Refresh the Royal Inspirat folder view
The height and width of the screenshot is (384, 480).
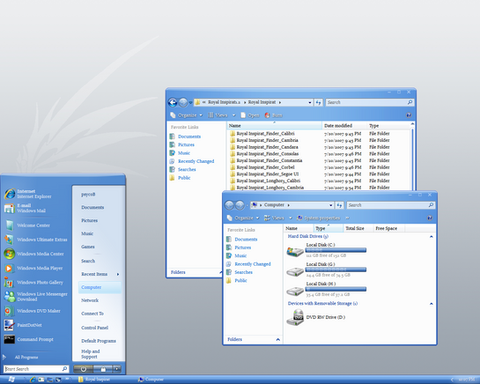click(318, 102)
